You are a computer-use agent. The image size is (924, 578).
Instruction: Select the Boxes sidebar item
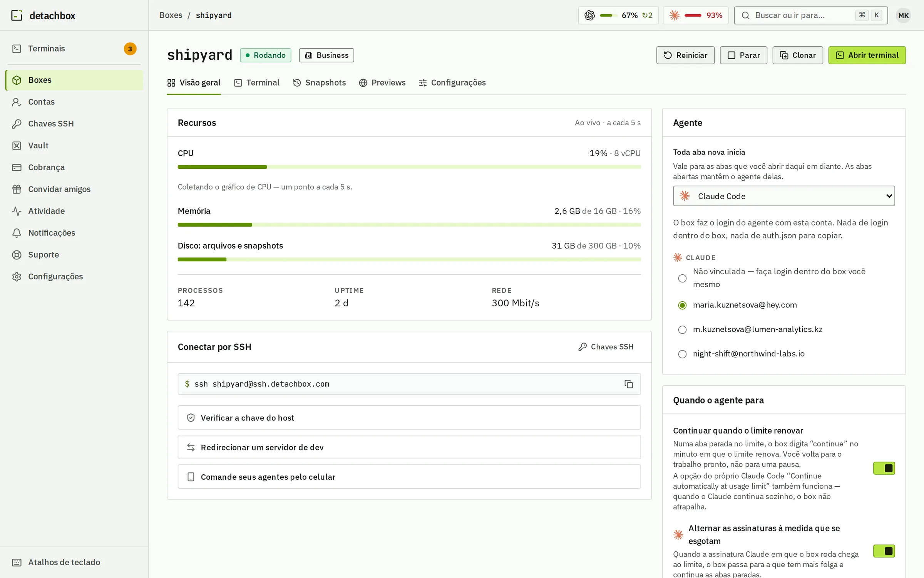[74, 80]
